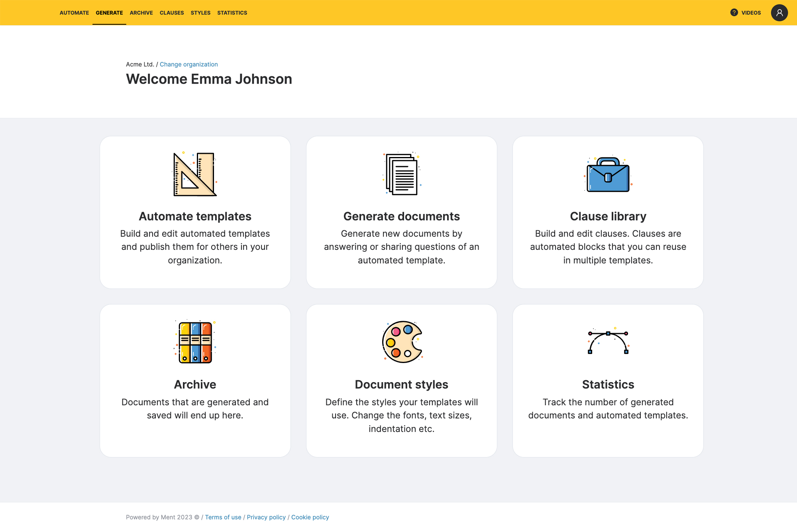
Task: Go to the Clauses navigation tab
Action: point(172,13)
